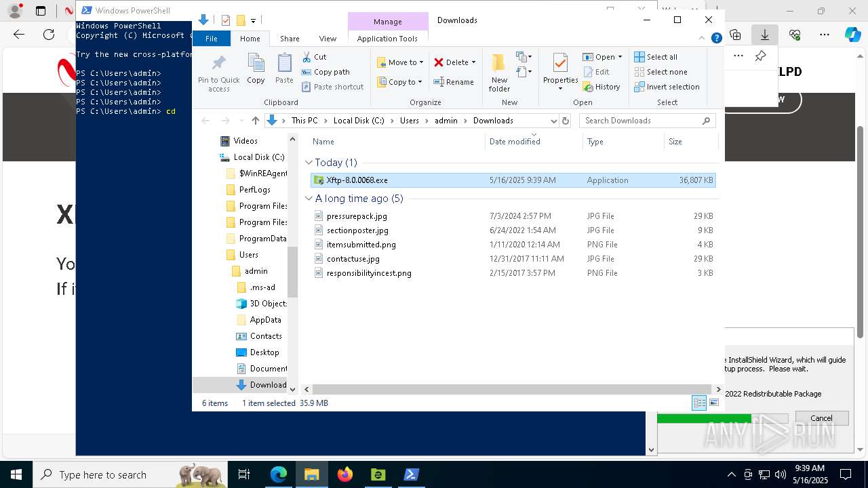Click the refresh button next to address bar
Screen dimensions: 868x488
[566, 121]
